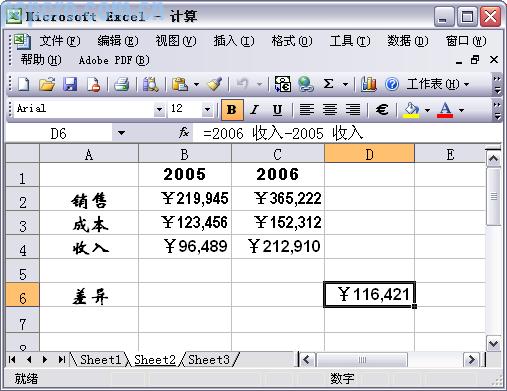The width and height of the screenshot is (507, 391).
Task: Create a new blank workbook
Action: 24,84
